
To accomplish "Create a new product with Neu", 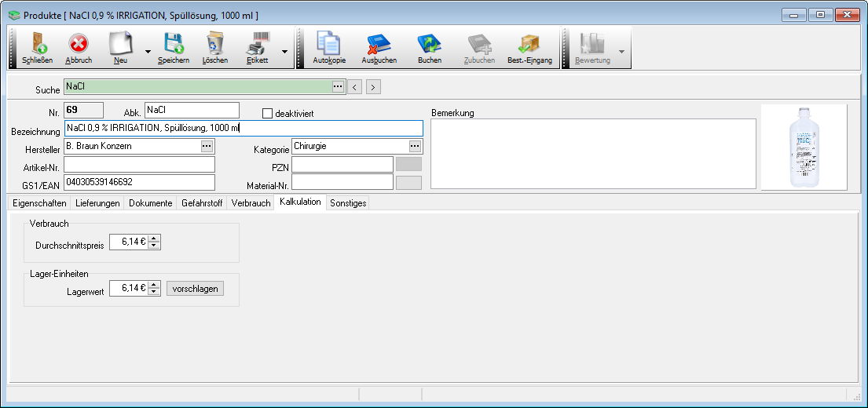I will pyautogui.click(x=120, y=48).
